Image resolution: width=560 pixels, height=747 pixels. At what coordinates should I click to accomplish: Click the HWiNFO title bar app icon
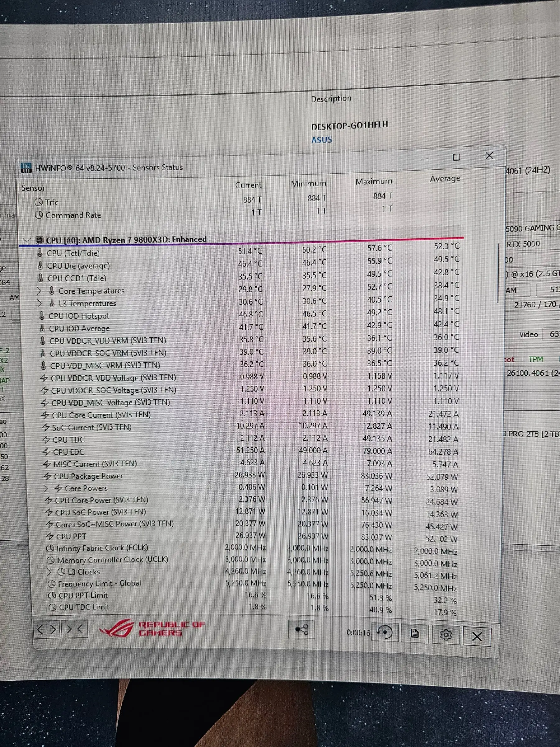click(26, 168)
